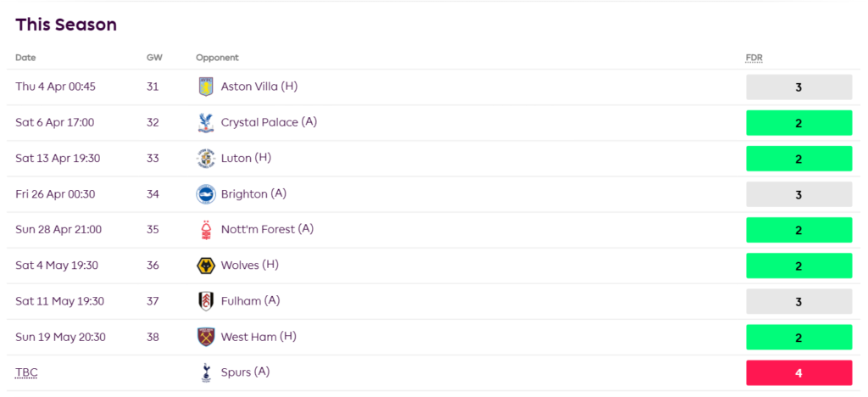Image resolution: width=868 pixels, height=397 pixels.
Task: Click the Opponent column header
Action: pos(217,58)
